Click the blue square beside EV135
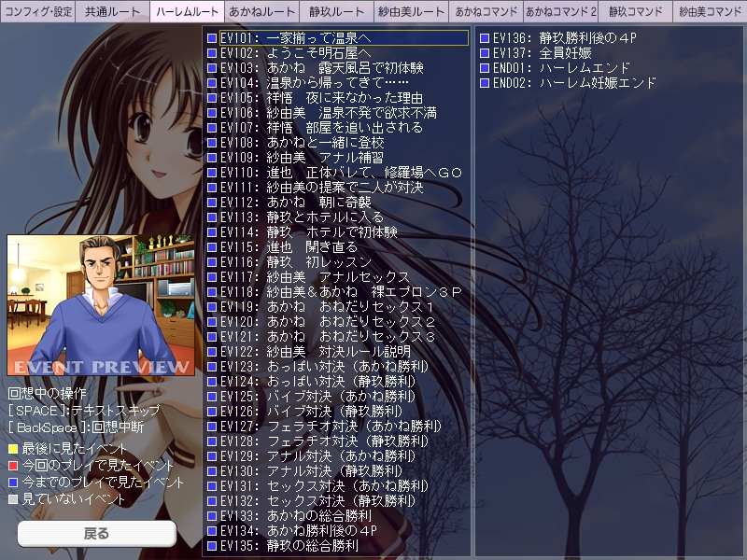This screenshot has height=560, width=747. 212,545
